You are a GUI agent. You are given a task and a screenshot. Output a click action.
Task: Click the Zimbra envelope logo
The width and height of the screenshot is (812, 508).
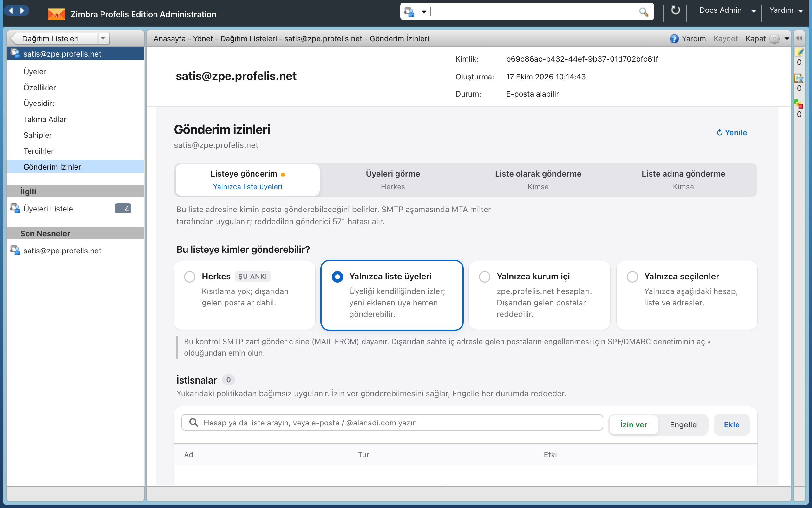tap(56, 14)
